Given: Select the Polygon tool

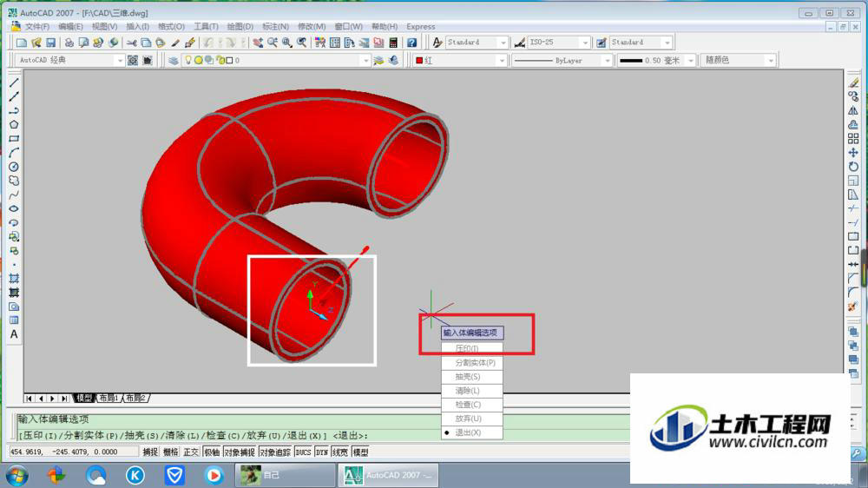Looking at the screenshot, I should coord(14,125).
